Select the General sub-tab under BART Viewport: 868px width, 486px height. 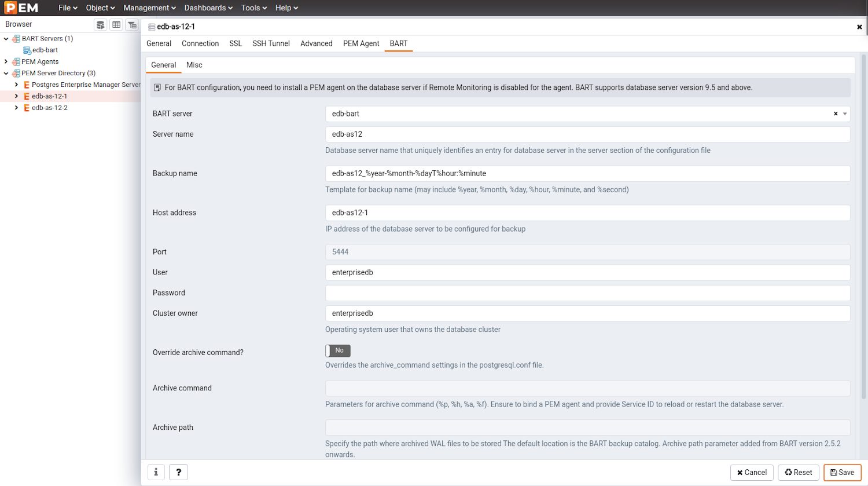tap(164, 65)
